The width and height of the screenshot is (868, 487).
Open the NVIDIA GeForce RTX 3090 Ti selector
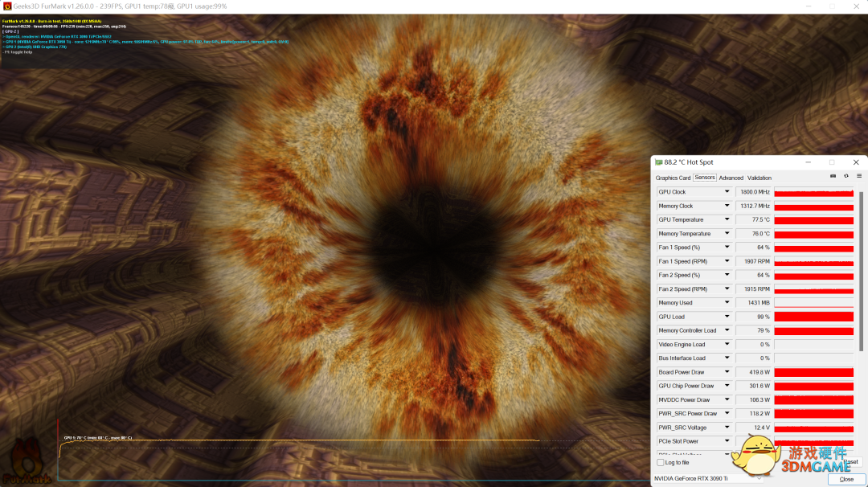[x=708, y=479]
